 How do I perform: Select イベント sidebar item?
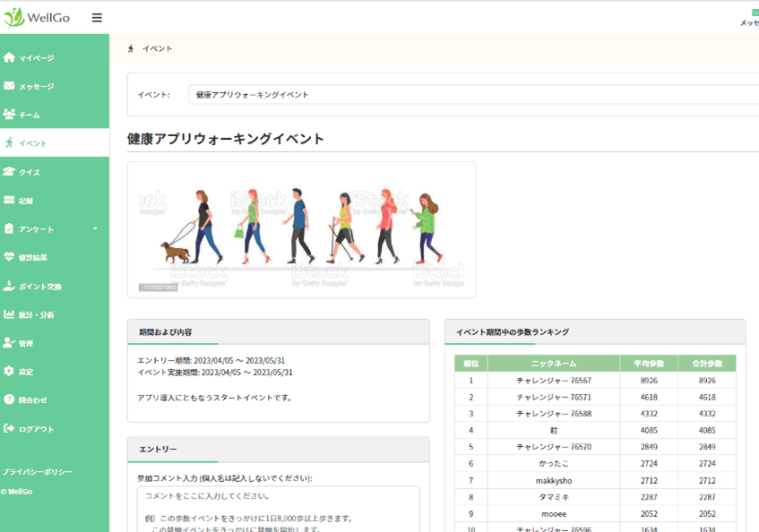[54, 142]
